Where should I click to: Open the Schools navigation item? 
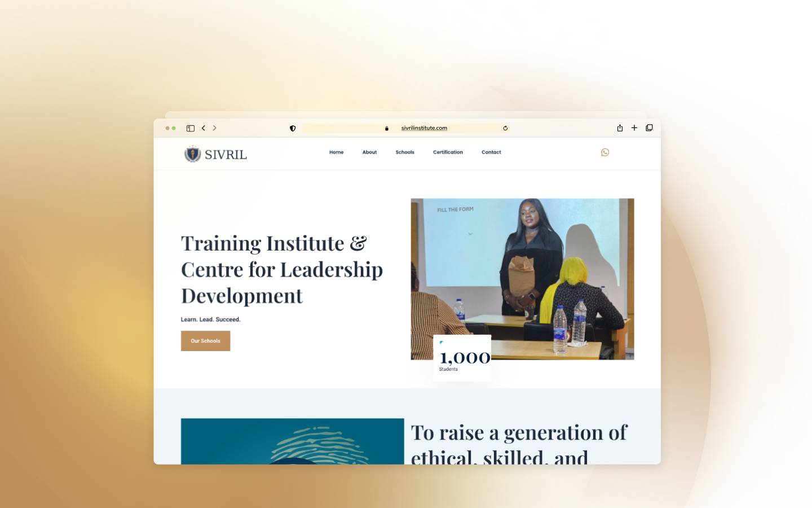[x=405, y=152]
